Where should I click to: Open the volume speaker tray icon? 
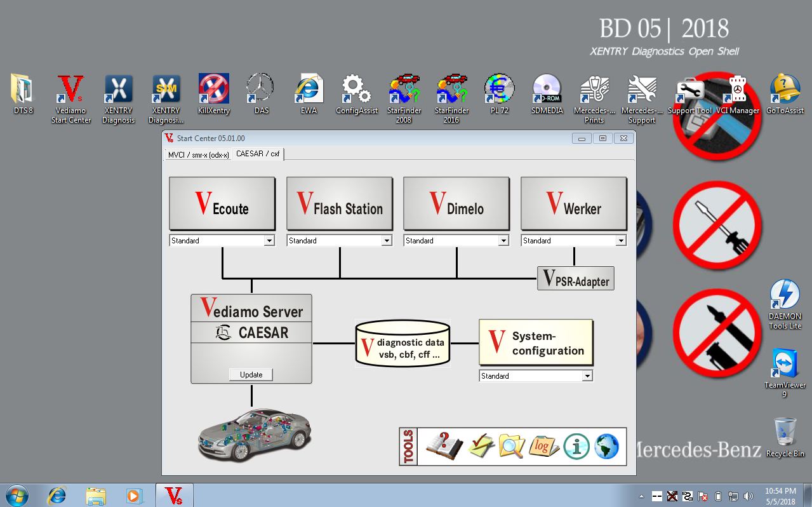click(x=749, y=496)
